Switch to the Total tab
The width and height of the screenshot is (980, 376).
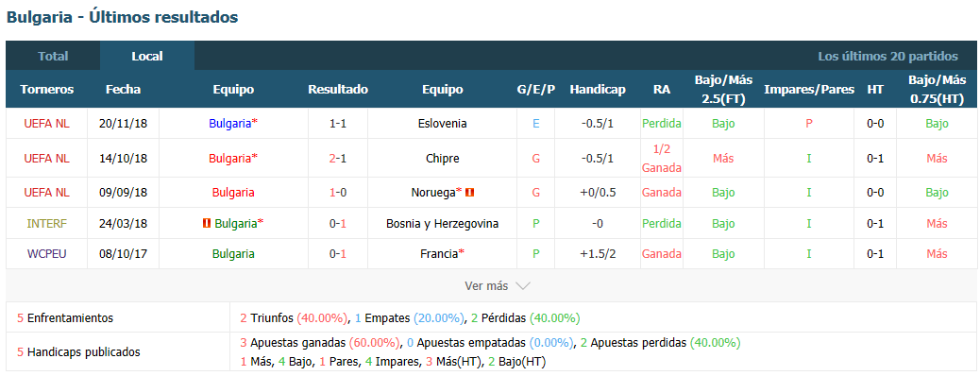click(x=53, y=57)
